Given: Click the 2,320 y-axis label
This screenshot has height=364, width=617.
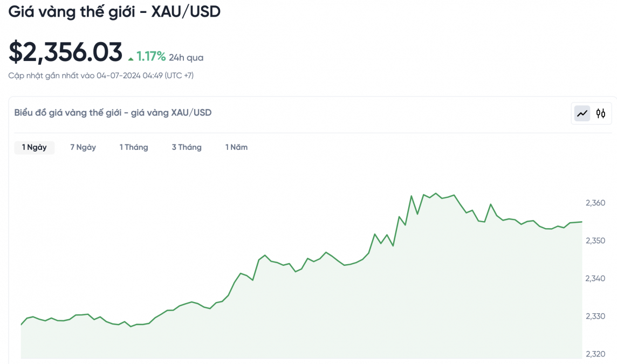Looking at the screenshot, I should 595,354.
